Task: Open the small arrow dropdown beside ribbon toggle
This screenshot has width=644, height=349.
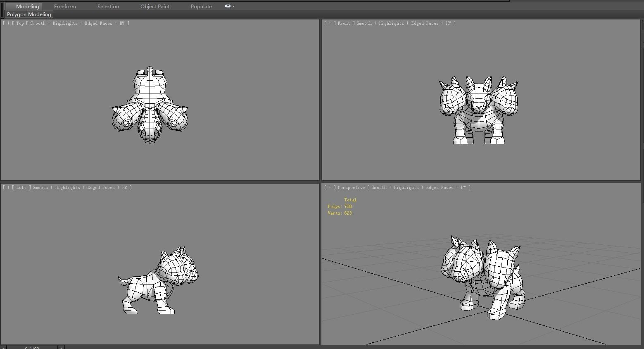Action: [x=234, y=6]
